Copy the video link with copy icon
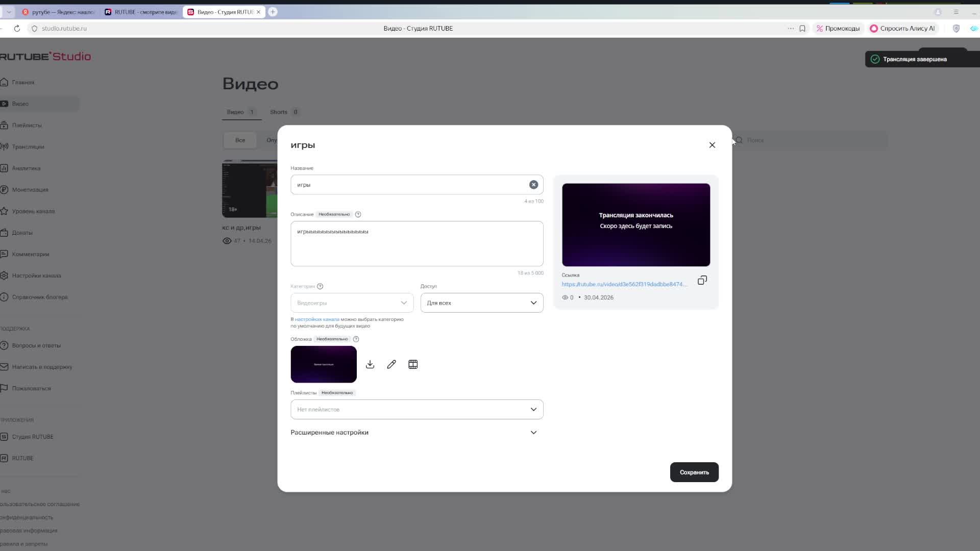The height and width of the screenshot is (551, 980). (x=702, y=281)
